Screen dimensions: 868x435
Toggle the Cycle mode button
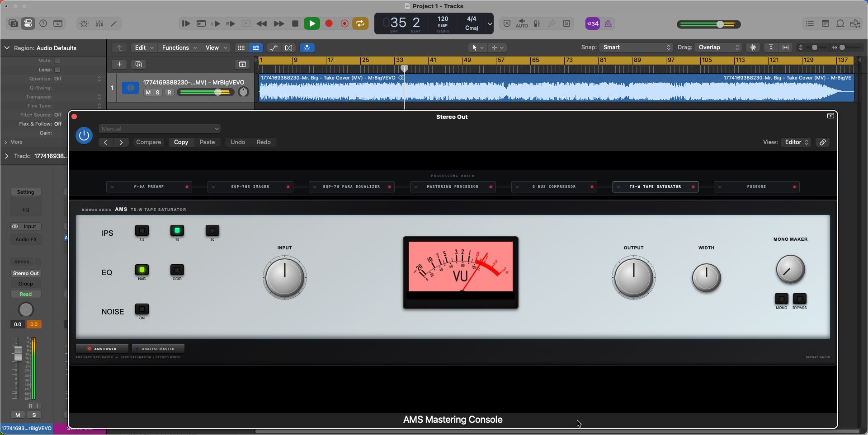pos(360,23)
